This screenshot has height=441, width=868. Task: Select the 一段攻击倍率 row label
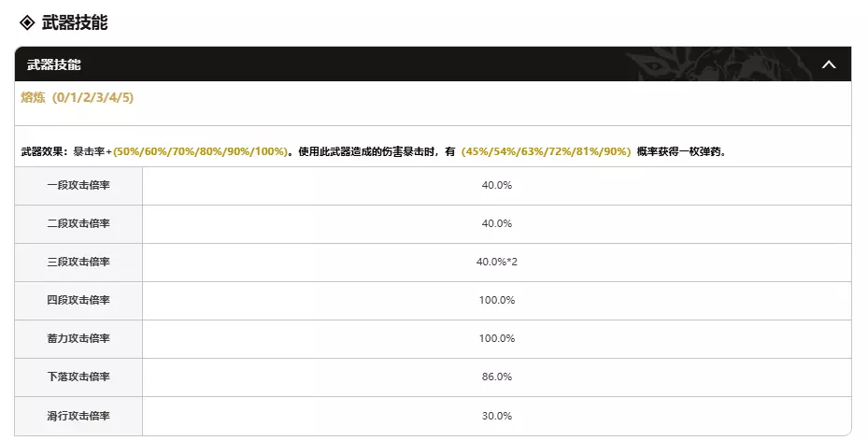78,185
